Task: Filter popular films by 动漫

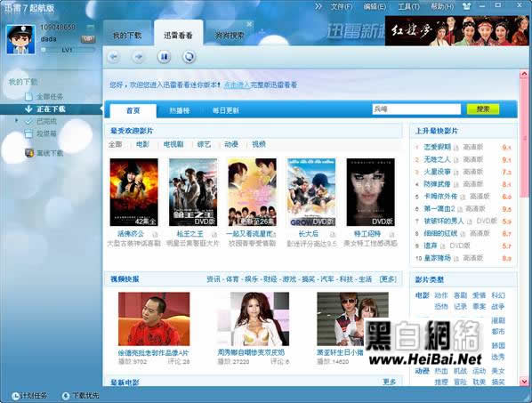Action: point(231,144)
